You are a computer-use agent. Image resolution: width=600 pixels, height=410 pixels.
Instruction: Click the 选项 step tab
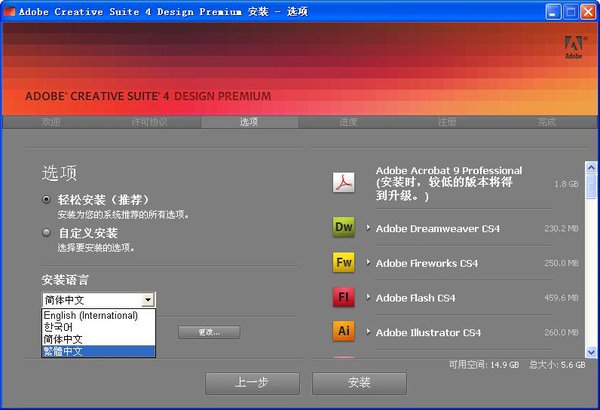point(249,122)
